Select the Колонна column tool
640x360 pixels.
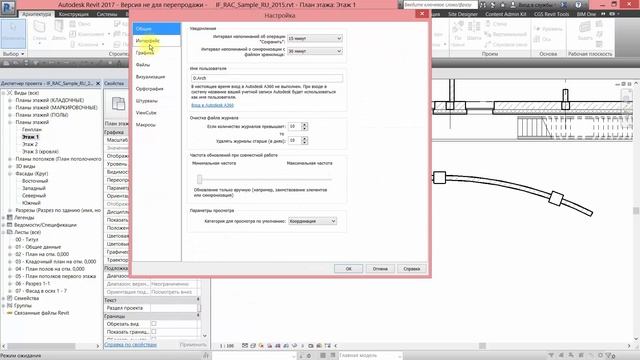86,44
